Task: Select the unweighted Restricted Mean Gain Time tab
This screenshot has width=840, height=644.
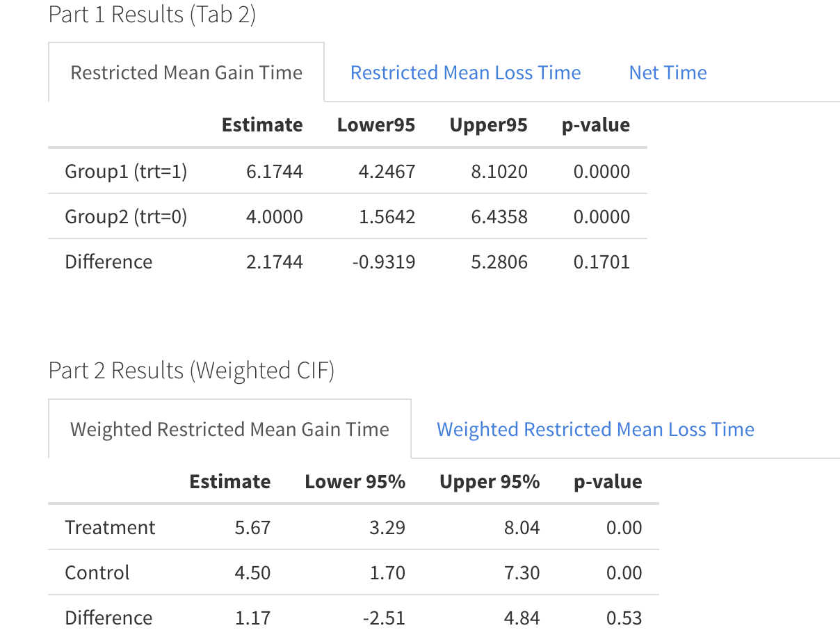Action: pos(186,73)
